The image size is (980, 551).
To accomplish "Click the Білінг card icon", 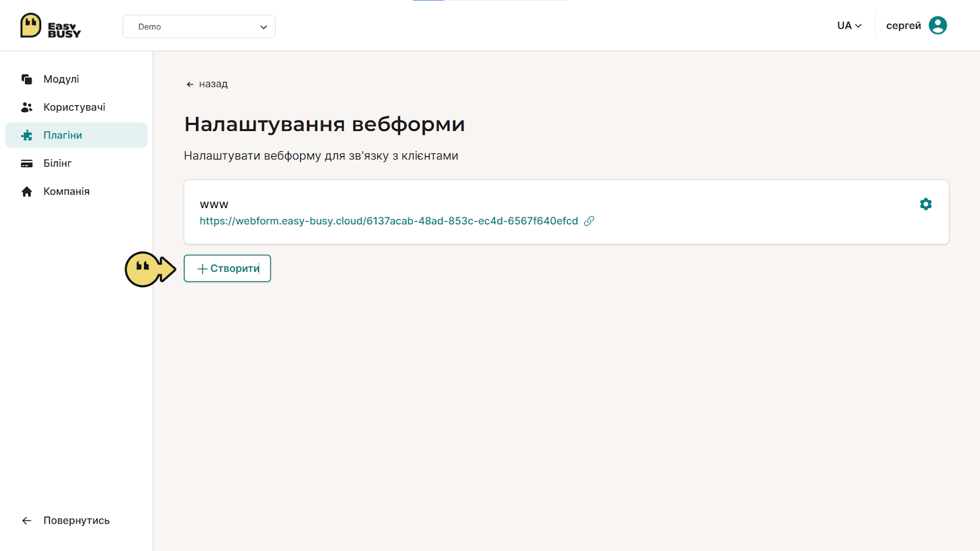I will tap(27, 163).
